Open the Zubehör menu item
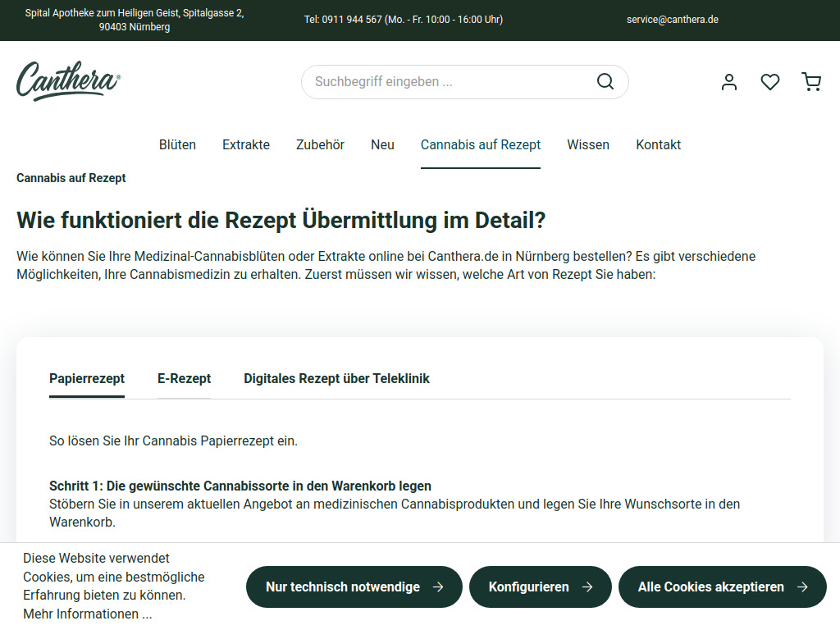Screen dimensions: 840x630 click(319, 144)
